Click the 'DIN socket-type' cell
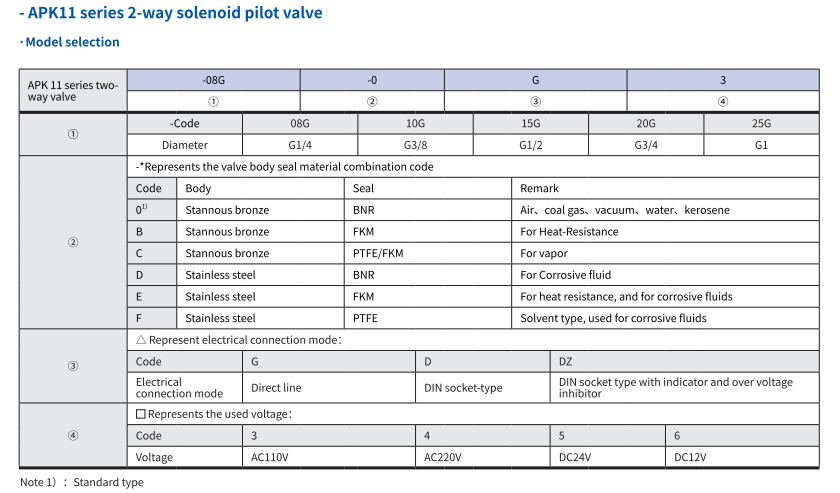840x493 pixels. pyautogui.click(x=463, y=388)
